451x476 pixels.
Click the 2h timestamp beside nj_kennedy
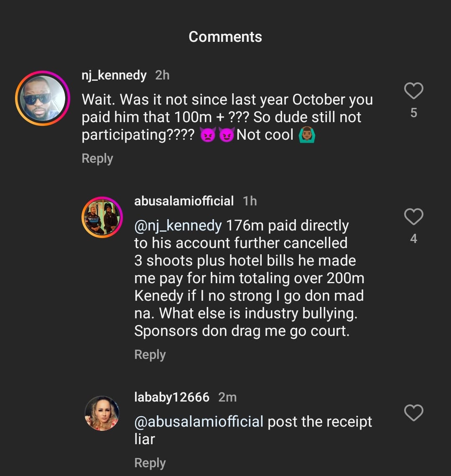tap(162, 75)
